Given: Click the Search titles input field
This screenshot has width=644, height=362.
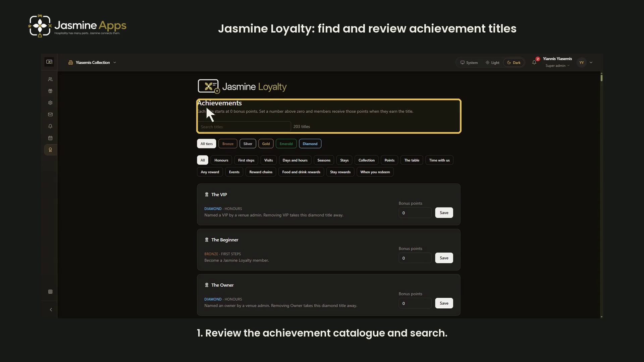Looking at the screenshot, I should (244, 127).
